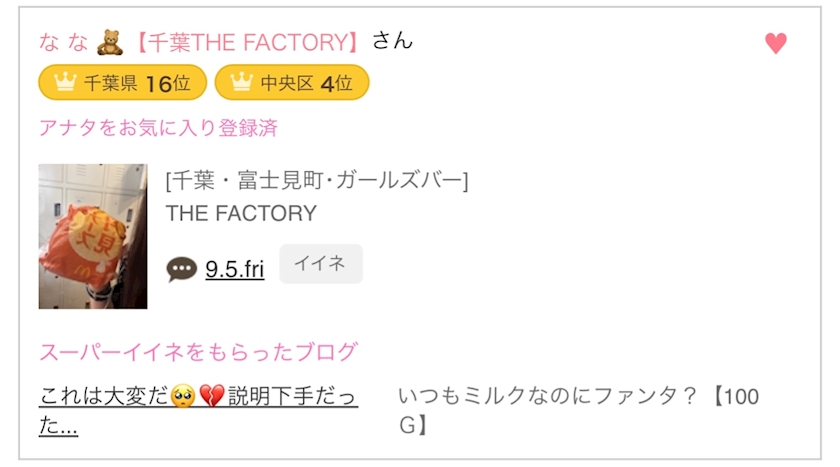
Task: Open the 千葉県 16位 ranking badge
Action: click(x=122, y=83)
